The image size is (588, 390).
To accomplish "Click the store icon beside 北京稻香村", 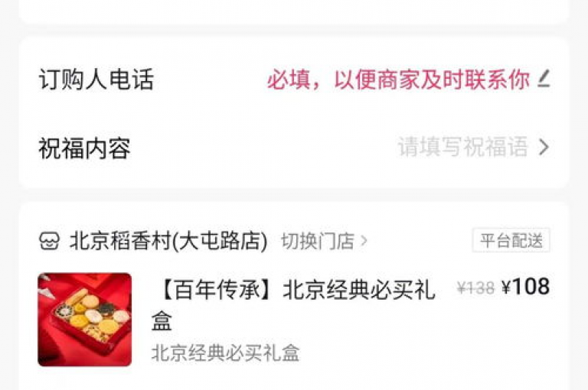I will click(x=50, y=241).
